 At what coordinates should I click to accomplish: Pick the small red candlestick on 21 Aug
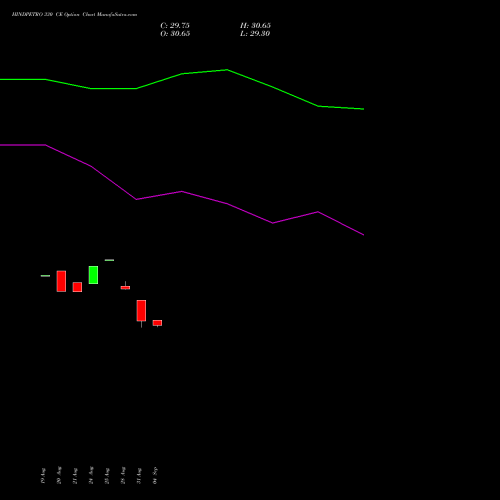click(x=77, y=287)
